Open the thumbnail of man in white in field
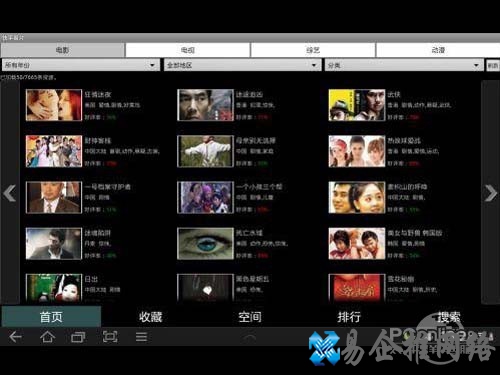The image size is (500, 375). [205, 151]
